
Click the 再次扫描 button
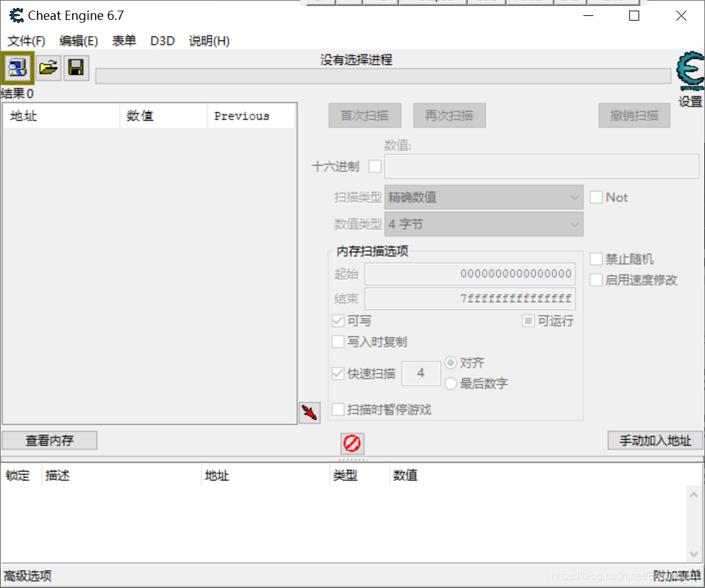click(449, 116)
